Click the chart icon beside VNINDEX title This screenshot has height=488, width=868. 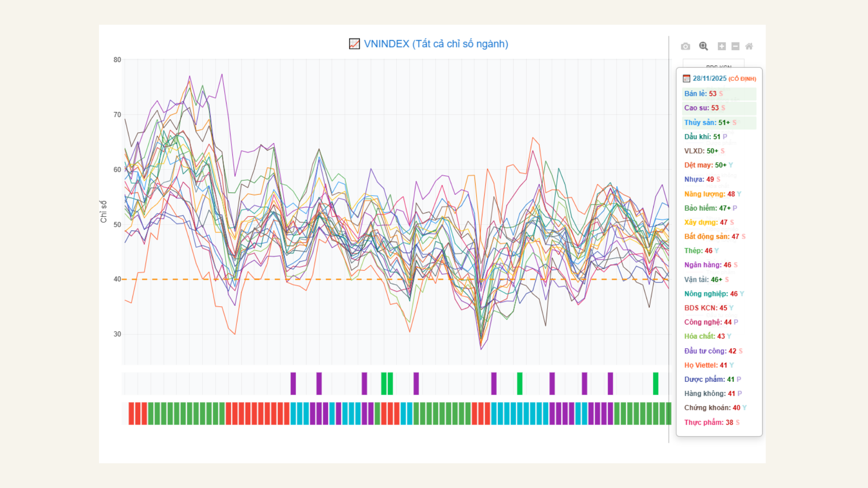(x=354, y=44)
